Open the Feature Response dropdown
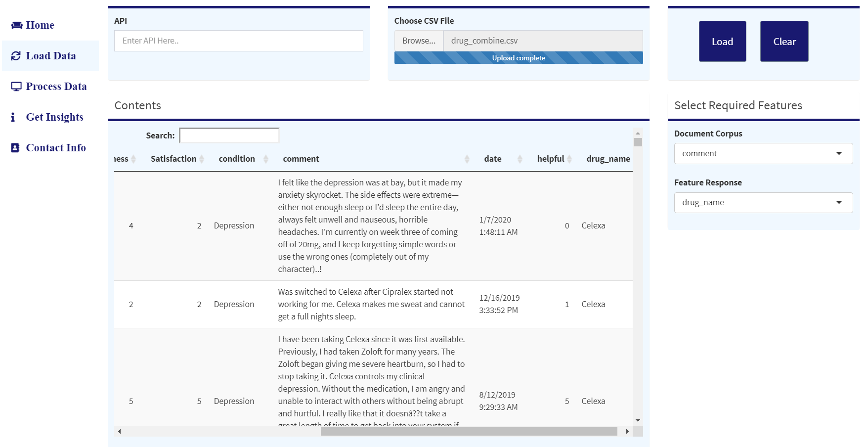Screen dimensions: 868x447 [x=763, y=203]
